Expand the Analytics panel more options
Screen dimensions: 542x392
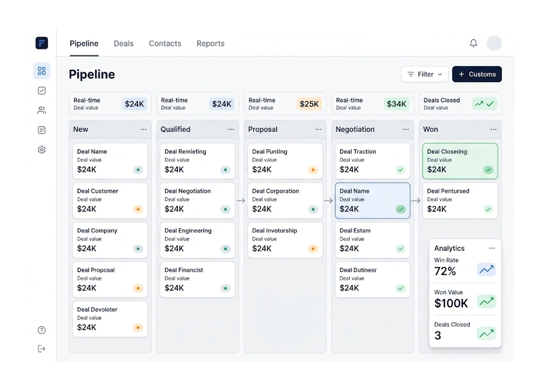tap(492, 248)
